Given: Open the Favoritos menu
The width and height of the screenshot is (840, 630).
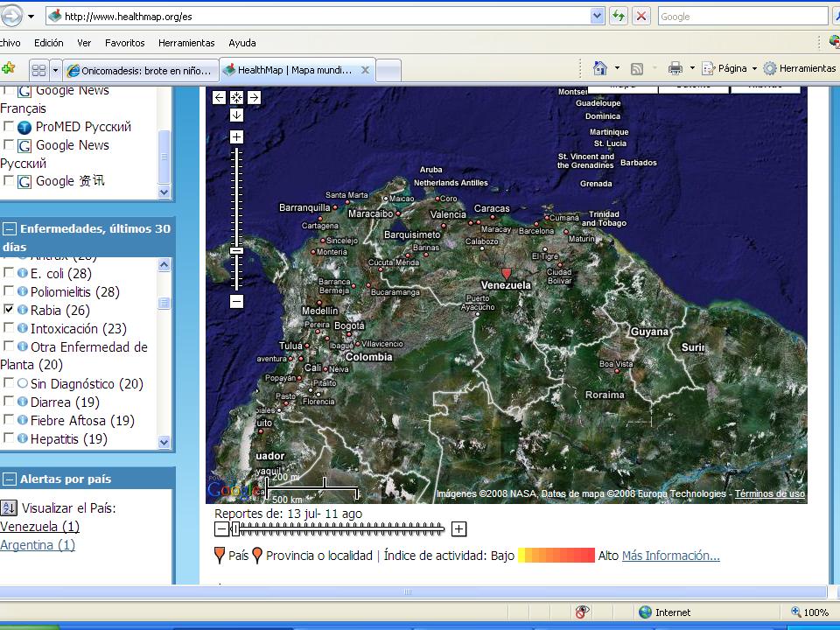Looking at the screenshot, I should [x=124, y=43].
